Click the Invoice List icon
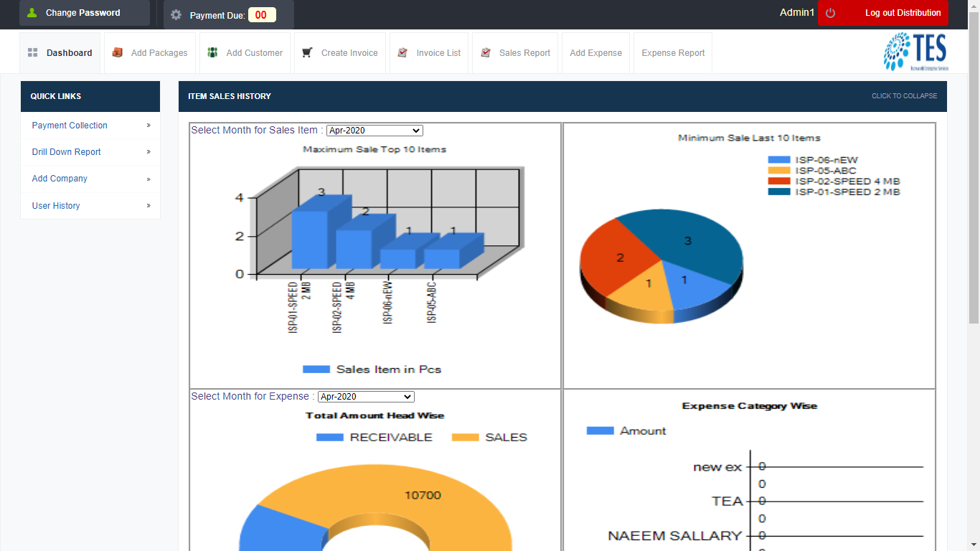The image size is (980, 551). [x=402, y=52]
